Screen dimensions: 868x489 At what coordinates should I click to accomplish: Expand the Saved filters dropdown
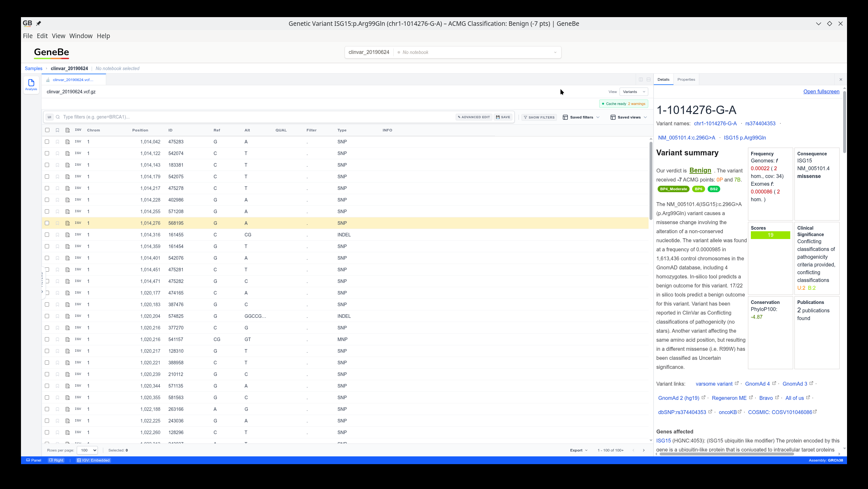(x=581, y=117)
